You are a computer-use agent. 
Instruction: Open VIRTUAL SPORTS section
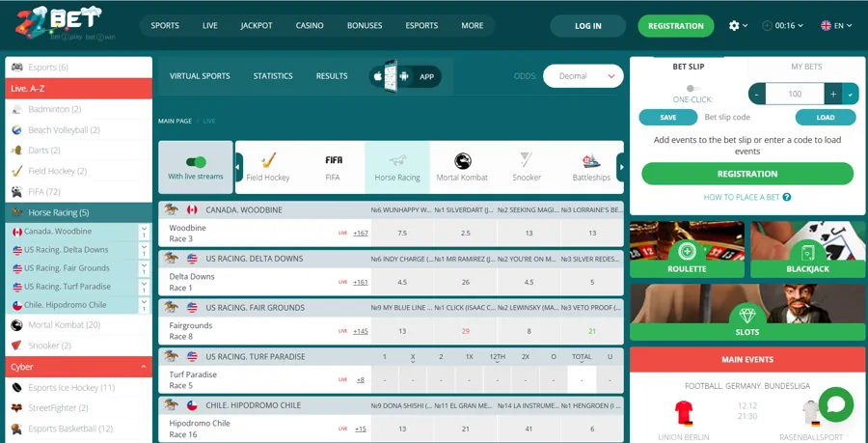pyautogui.click(x=200, y=76)
